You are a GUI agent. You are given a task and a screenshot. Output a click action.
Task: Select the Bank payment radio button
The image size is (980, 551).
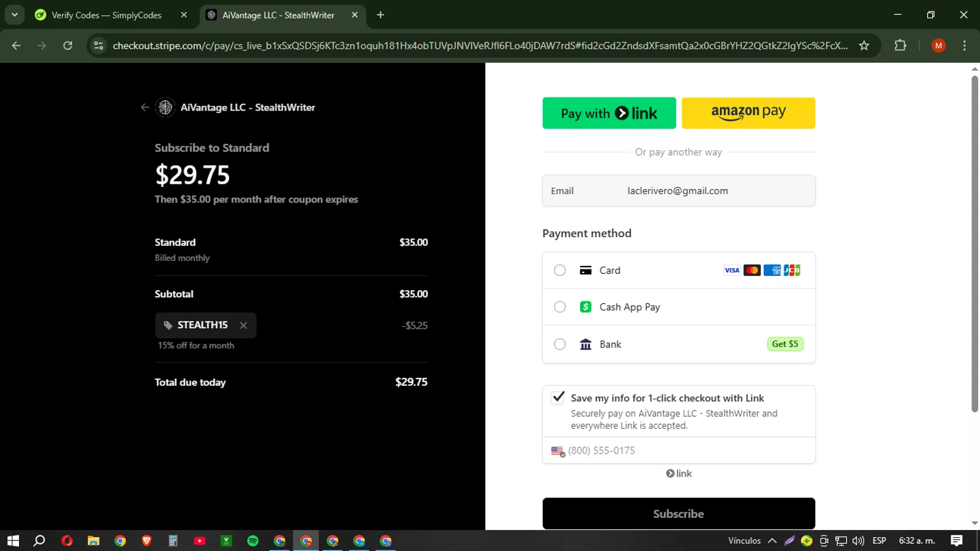[x=560, y=344]
